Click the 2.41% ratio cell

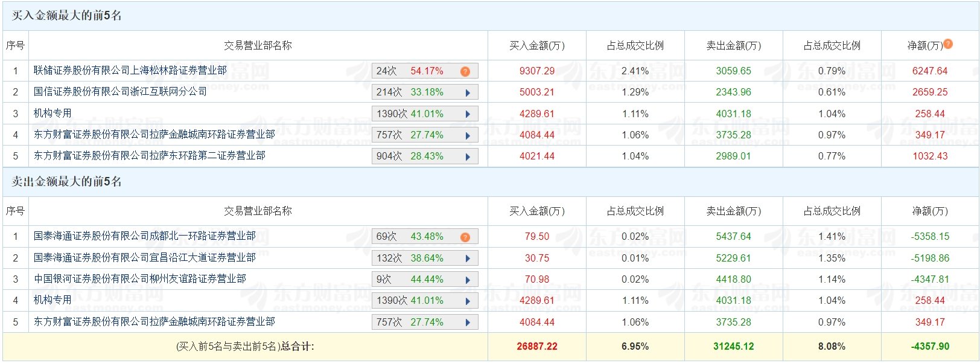[x=635, y=71]
